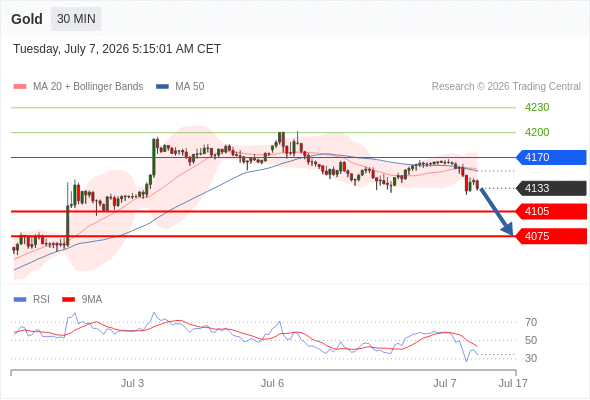This screenshot has width=590, height=400.
Task: Select the red 4075 target tag
Action: click(x=551, y=236)
